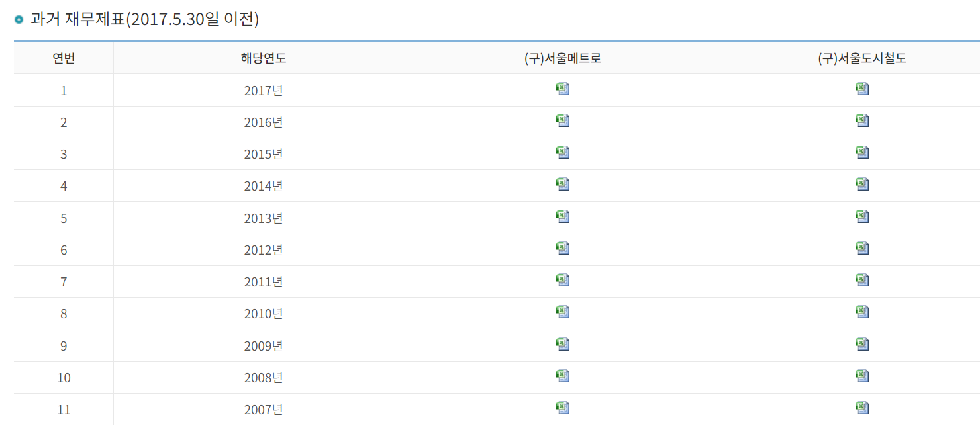The height and width of the screenshot is (438, 980).
Task: Select the 2015년 year cell
Action: [264, 154]
